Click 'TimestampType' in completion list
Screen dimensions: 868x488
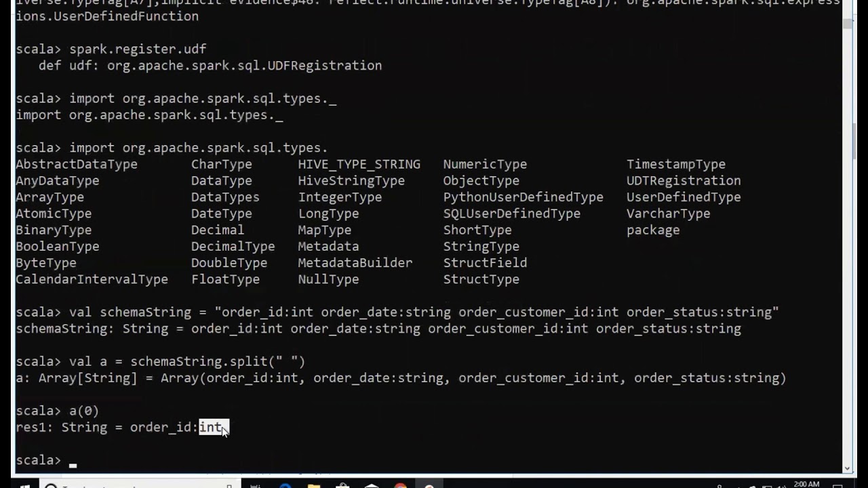coord(676,164)
